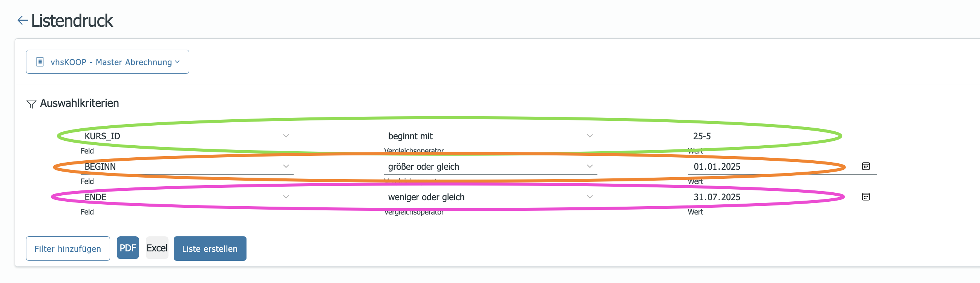
Task: Expand the ENDE field dropdown
Action: tap(187, 197)
